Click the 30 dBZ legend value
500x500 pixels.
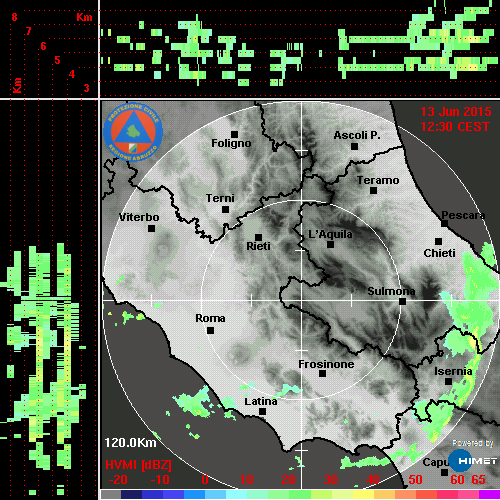(330, 480)
